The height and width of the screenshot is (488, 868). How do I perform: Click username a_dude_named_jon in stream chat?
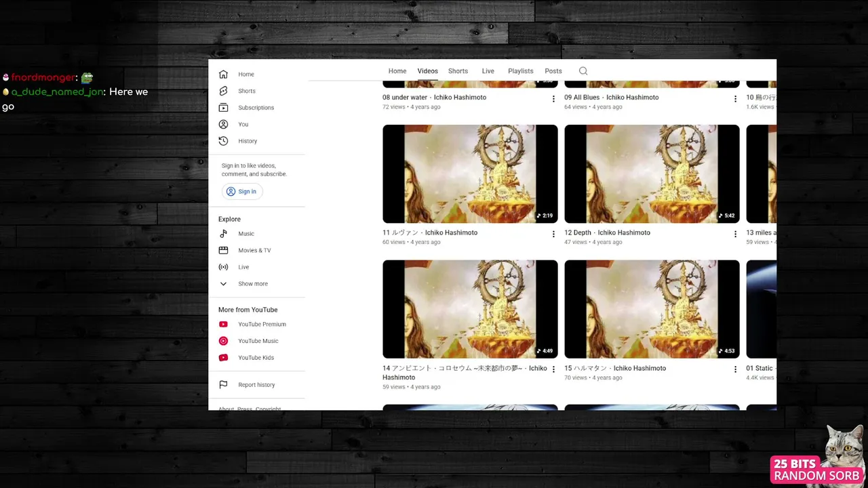pos(57,92)
